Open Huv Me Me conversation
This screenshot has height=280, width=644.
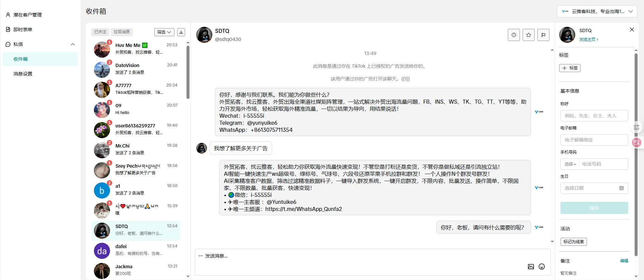coord(136,49)
